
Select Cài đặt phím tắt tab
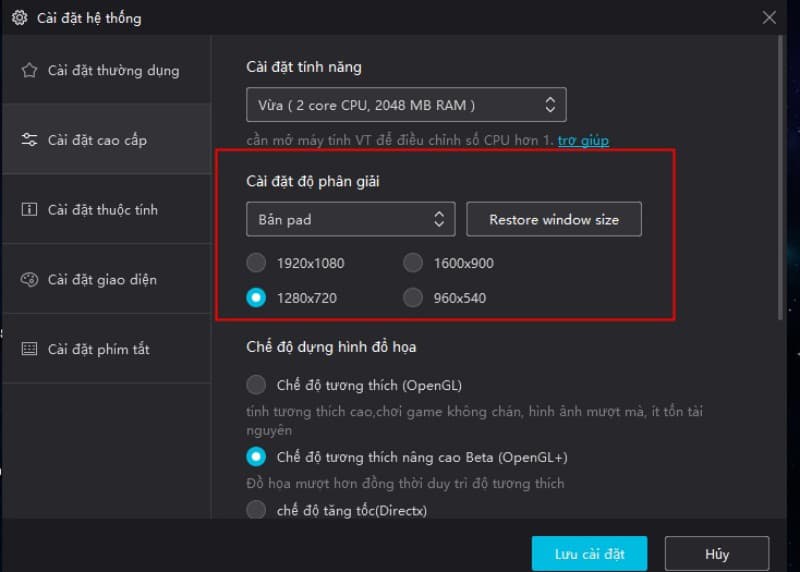[107, 349]
